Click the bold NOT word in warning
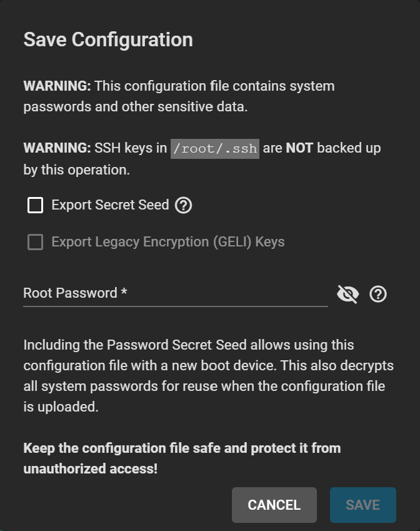Screen dimensions: 420x531 [x=299, y=149]
